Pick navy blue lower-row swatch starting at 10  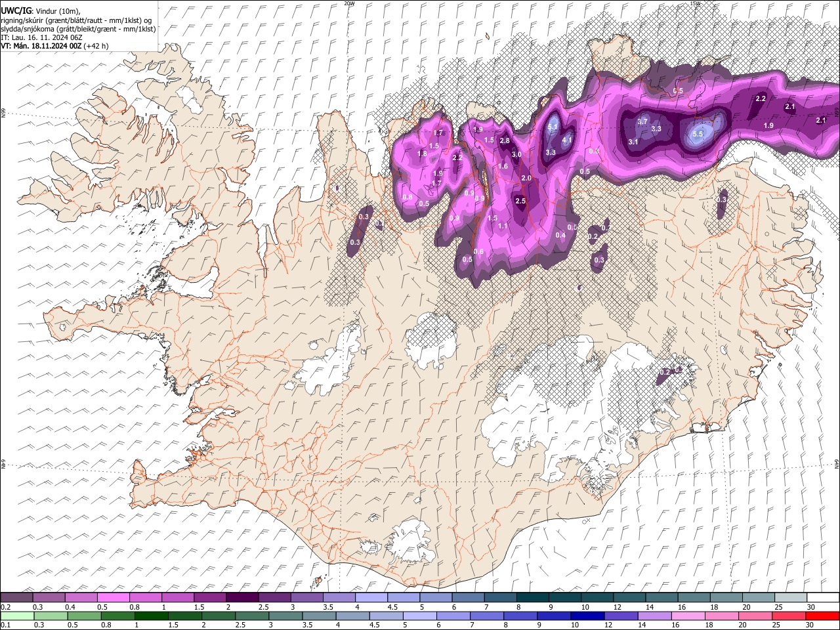(587, 616)
